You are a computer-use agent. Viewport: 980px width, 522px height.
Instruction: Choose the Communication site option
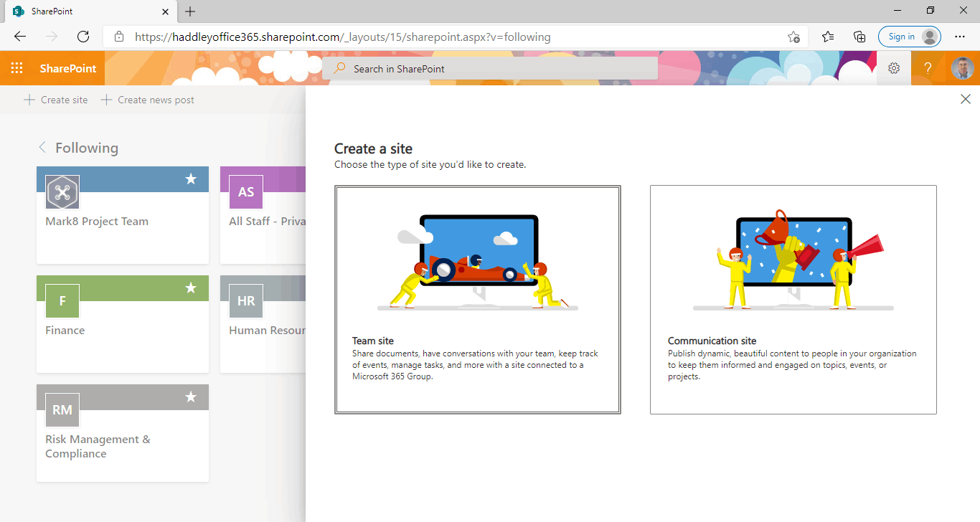[x=793, y=300]
